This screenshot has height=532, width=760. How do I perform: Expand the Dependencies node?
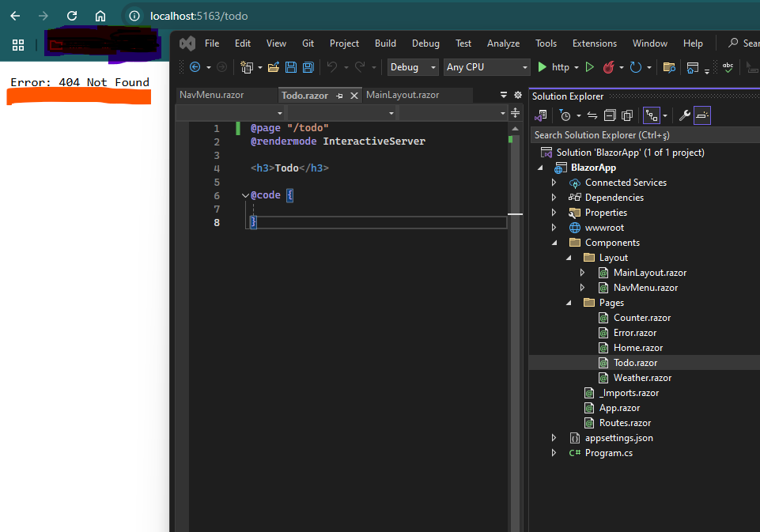pos(554,198)
